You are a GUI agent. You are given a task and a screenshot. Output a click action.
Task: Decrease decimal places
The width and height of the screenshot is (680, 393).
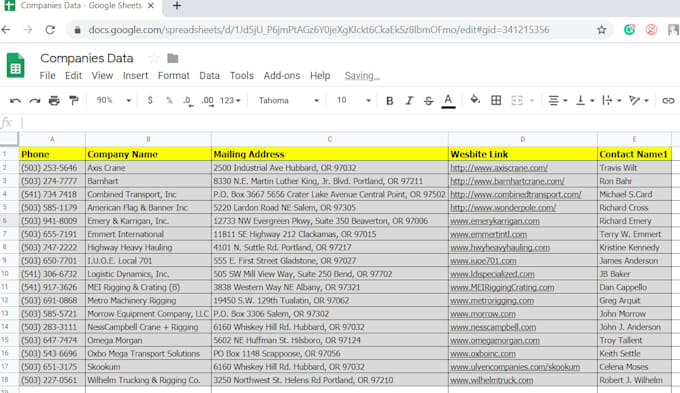coord(188,101)
